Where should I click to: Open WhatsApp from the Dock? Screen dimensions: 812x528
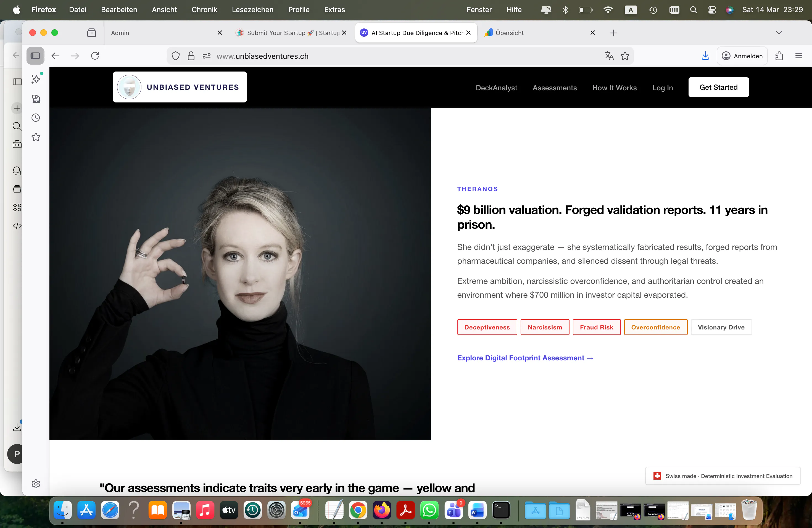[x=429, y=510]
